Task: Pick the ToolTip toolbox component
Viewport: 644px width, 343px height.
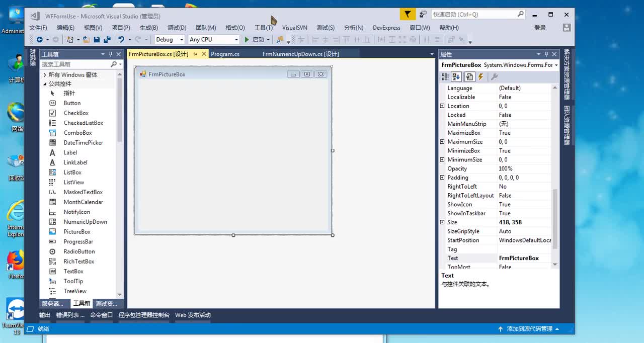Action: (x=73, y=281)
